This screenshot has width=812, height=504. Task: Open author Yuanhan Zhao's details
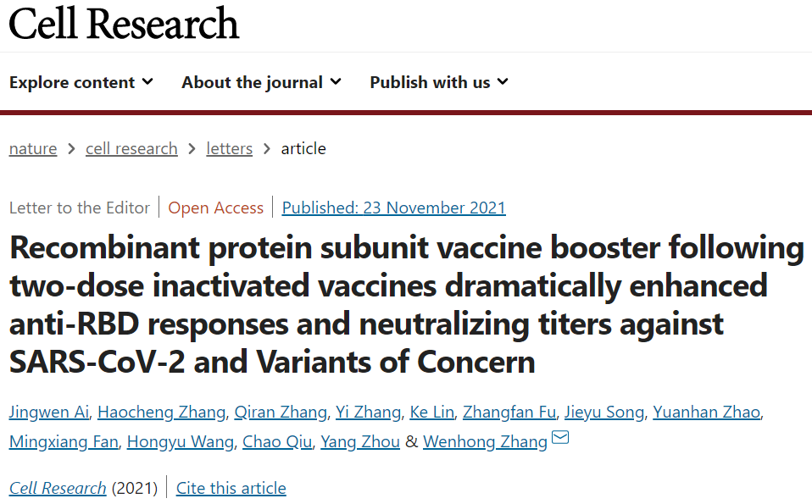(706, 412)
